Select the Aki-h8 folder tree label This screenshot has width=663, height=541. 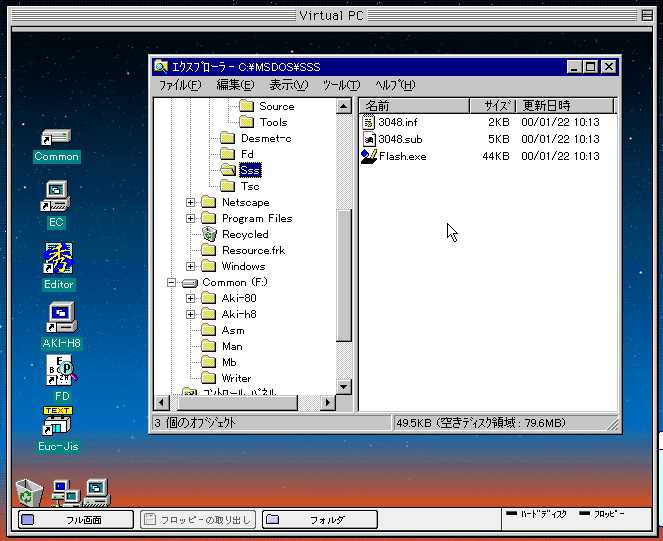coord(239,314)
